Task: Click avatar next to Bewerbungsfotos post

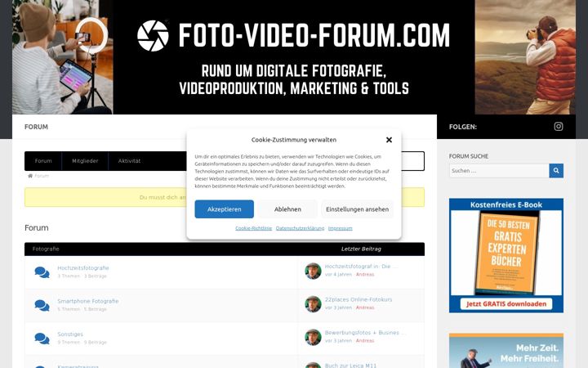Action: (x=313, y=337)
